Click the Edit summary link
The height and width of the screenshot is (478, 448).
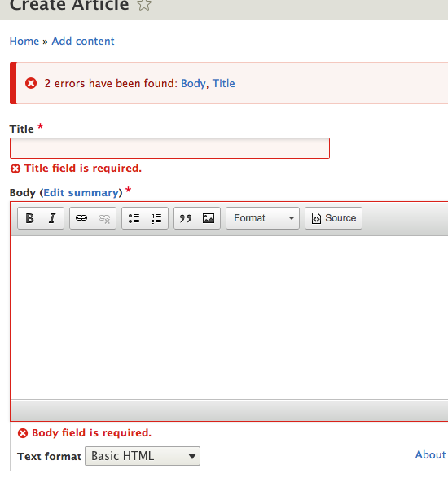(x=81, y=193)
